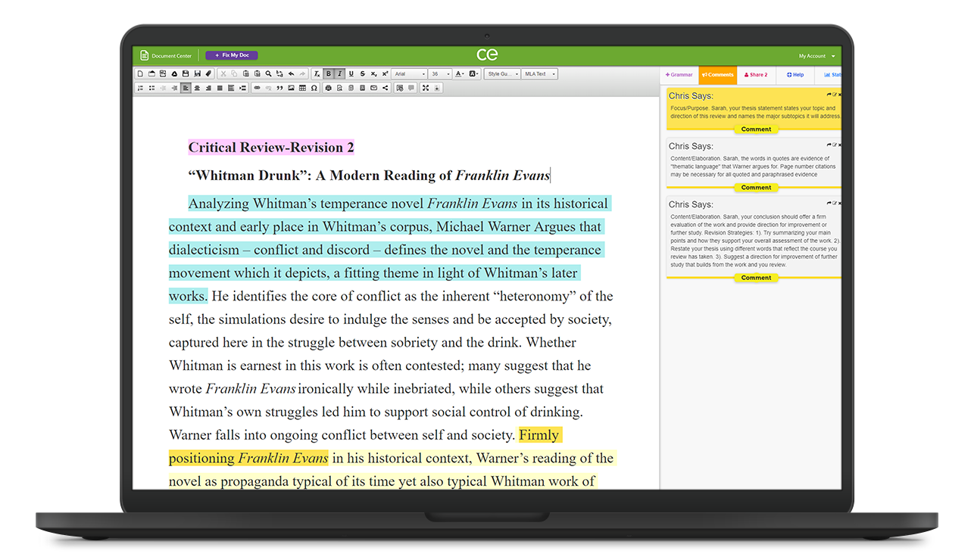Create a new blank document

[x=140, y=74]
